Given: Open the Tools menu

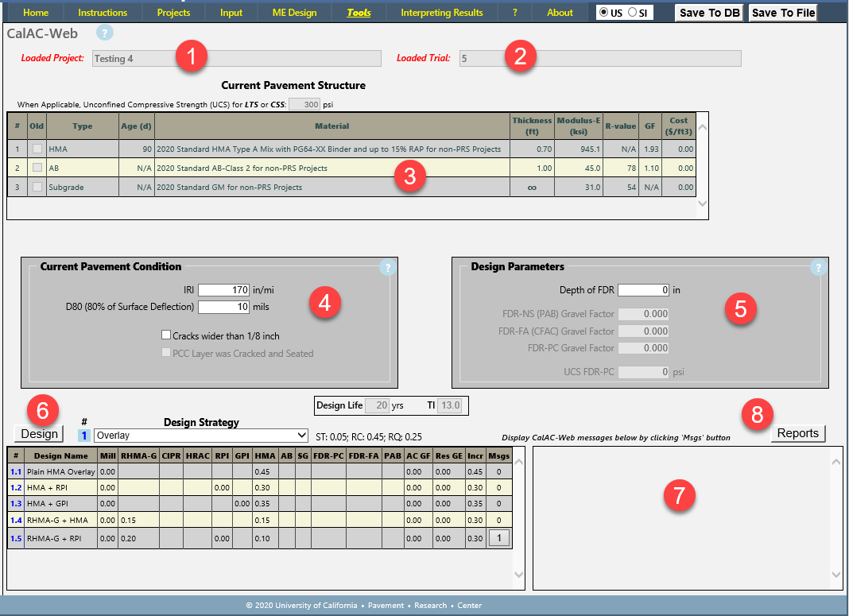Looking at the screenshot, I should click(x=359, y=13).
